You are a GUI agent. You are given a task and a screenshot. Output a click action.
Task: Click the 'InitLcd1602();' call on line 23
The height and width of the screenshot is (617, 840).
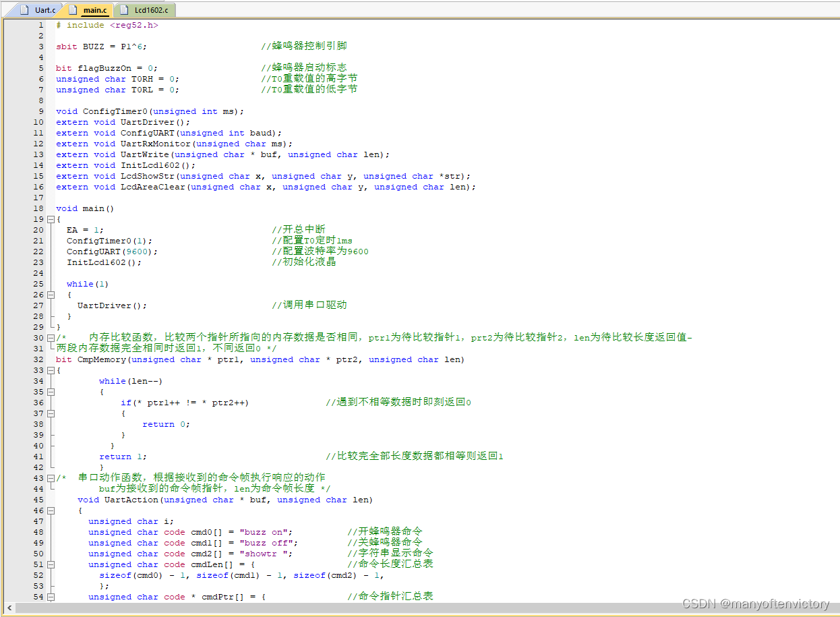tap(104, 262)
